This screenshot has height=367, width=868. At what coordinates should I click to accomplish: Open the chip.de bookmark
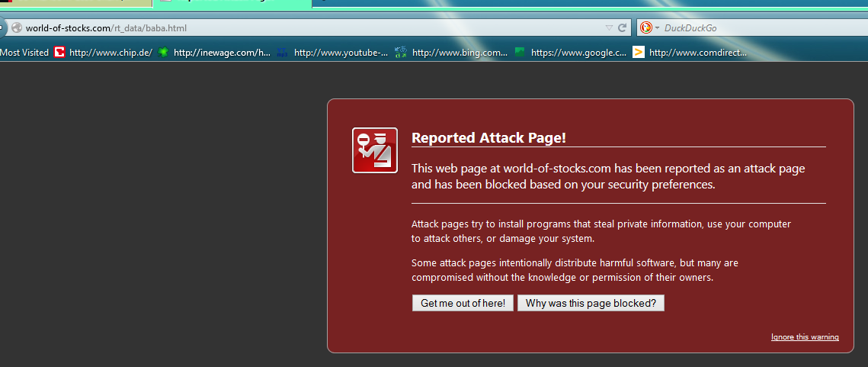tap(104, 53)
